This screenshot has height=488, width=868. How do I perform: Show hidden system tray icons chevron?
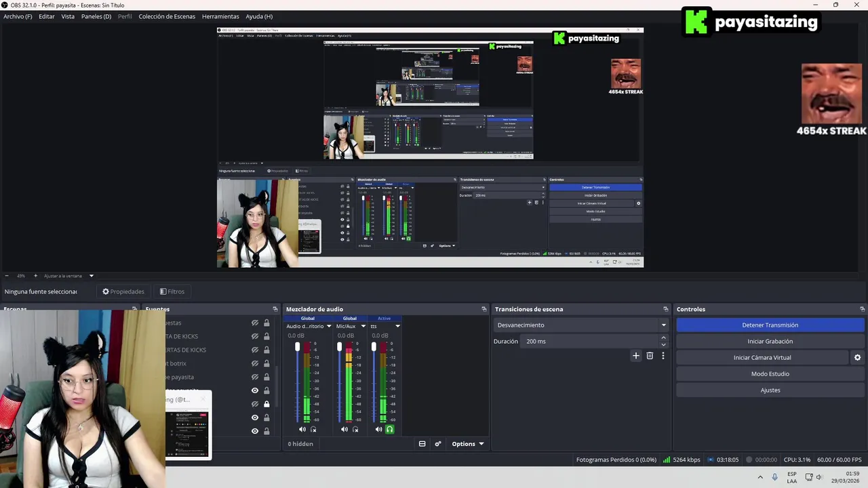760,477
